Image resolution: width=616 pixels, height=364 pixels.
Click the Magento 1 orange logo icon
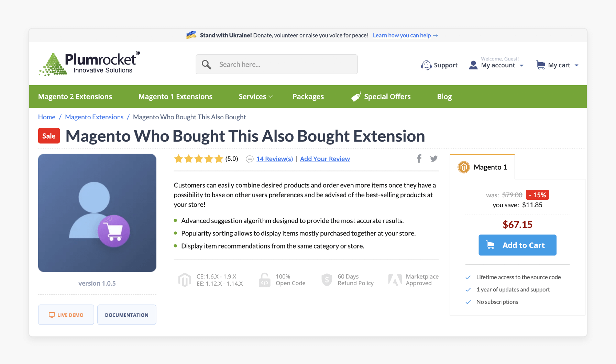[464, 167]
